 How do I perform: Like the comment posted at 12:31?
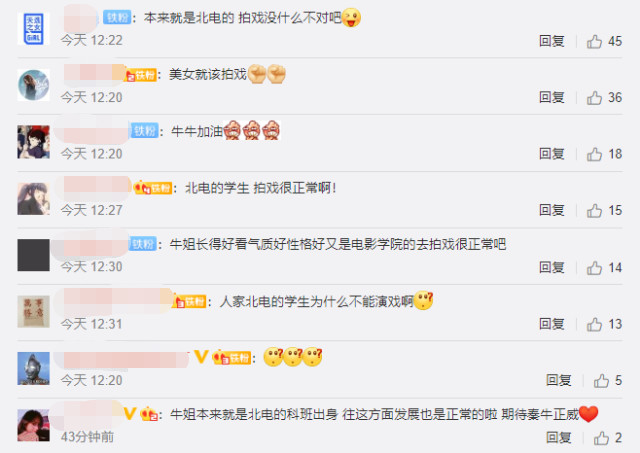594,324
